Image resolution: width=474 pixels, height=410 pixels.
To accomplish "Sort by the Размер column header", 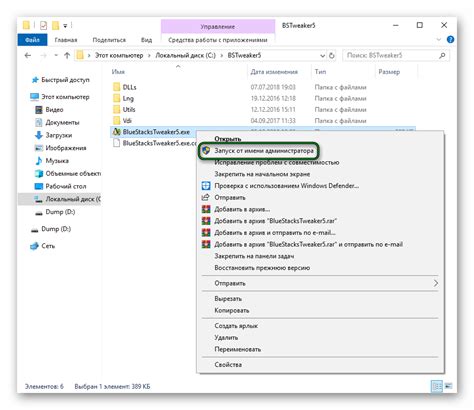I will click(x=389, y=72).
